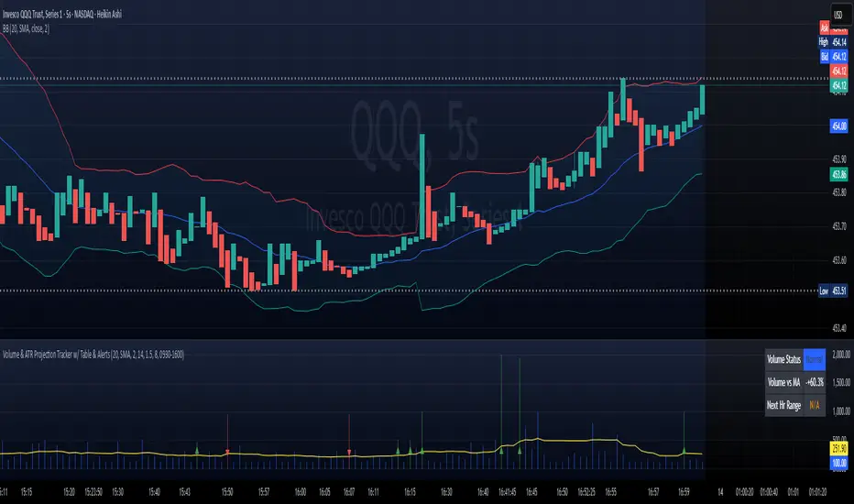Click the blue Bid price label

833,56
